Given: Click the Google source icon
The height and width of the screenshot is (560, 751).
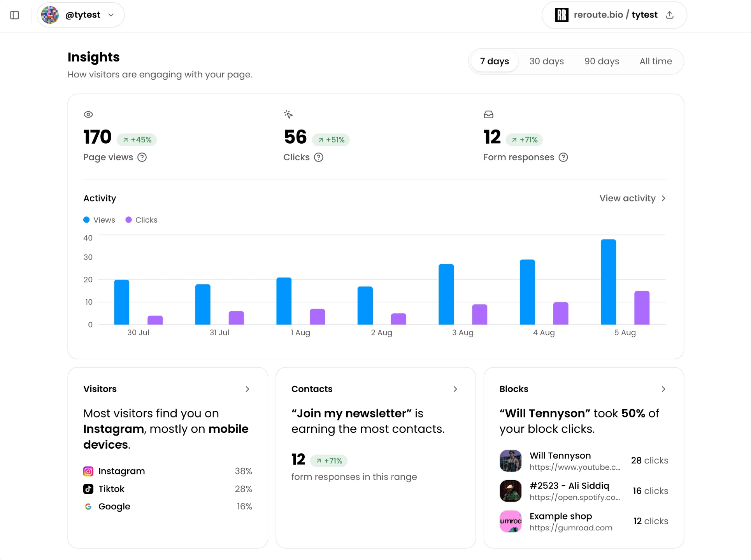Looking at the screenshot, I should pyautogui.click(x=88, y=507).
